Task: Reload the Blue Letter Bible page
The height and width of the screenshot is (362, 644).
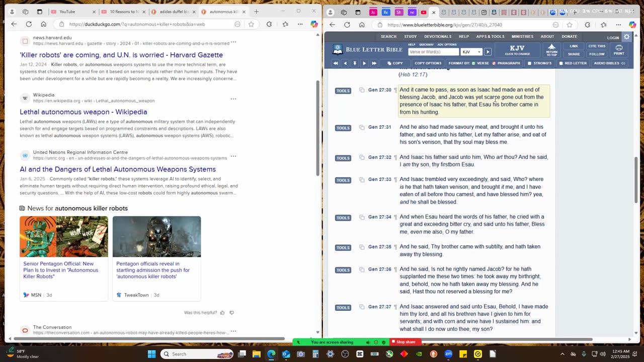Action: click(347, 25)
